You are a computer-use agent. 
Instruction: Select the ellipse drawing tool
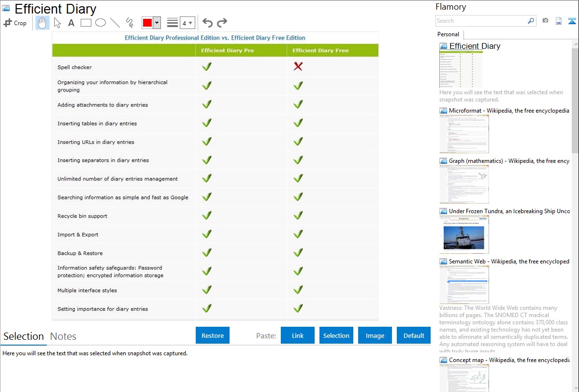point(101,23)
